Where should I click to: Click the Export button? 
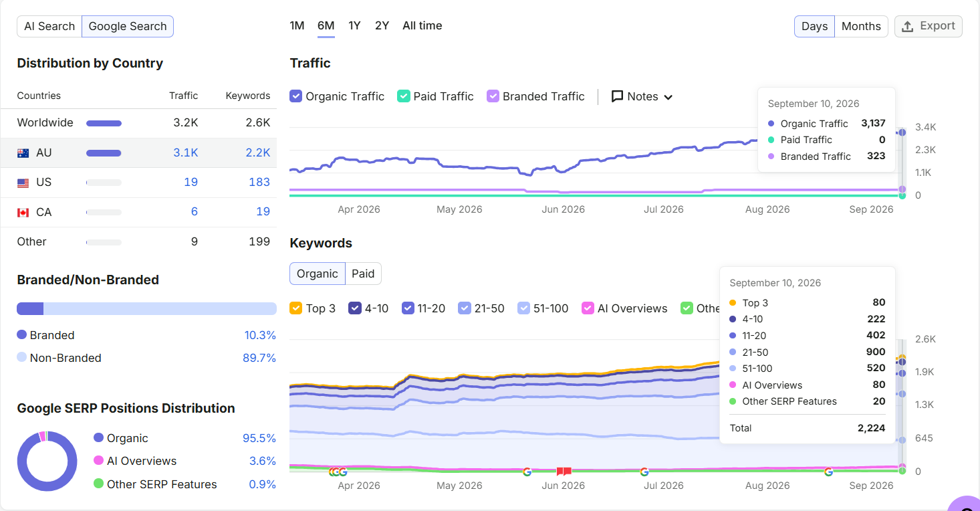(929, 26)
